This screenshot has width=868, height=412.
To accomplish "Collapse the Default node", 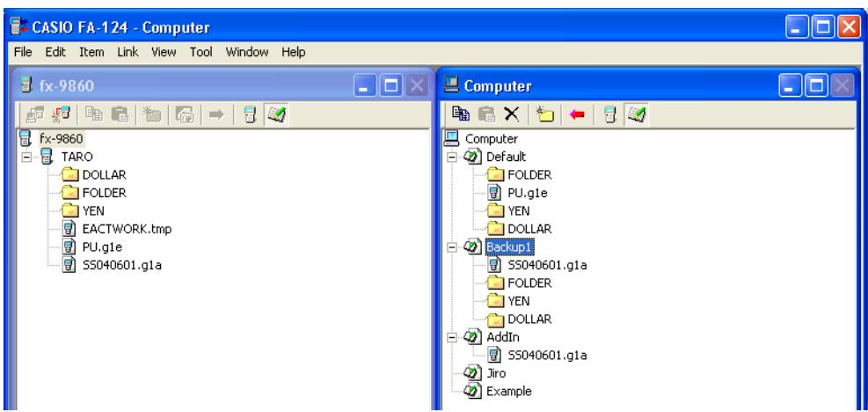I will [x=452, y=157].
